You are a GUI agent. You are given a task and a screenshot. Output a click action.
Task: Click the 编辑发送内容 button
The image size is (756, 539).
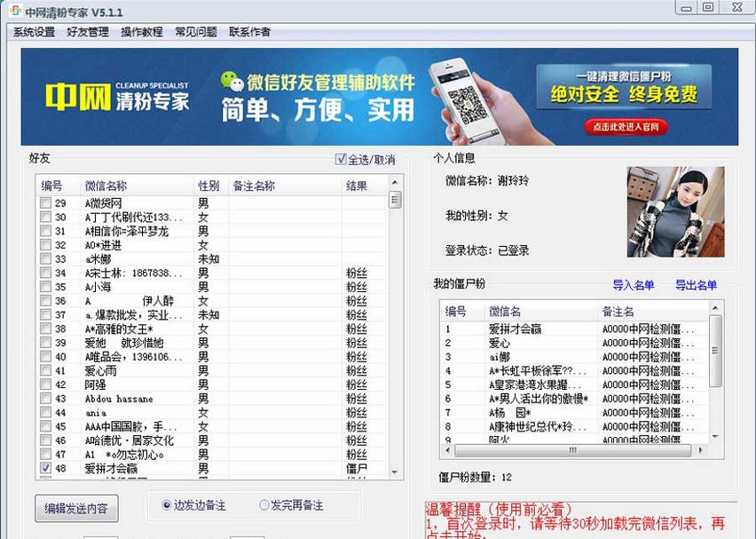pos(75,509)
